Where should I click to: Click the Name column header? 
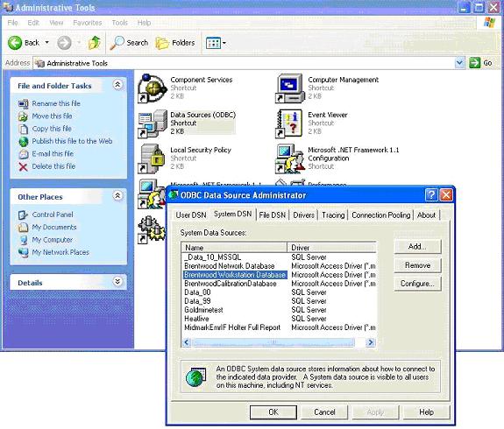tap(234, 248)
